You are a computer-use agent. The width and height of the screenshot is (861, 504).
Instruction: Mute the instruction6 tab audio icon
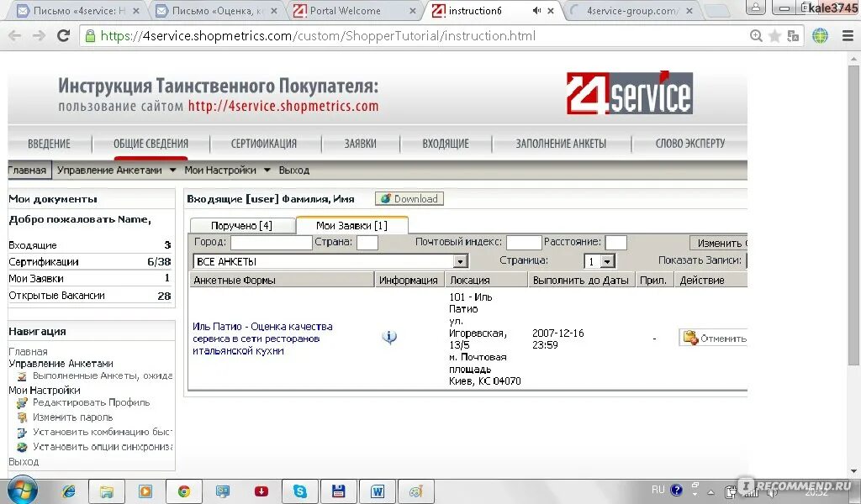[536, 10]
